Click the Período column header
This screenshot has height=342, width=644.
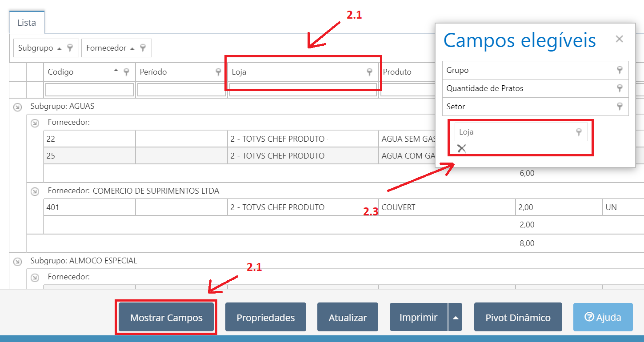click(x=181, y=72)
